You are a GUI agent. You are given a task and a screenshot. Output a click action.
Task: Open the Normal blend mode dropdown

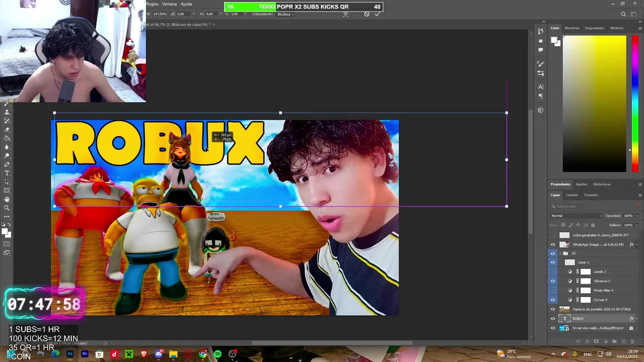tap(577, 216)
